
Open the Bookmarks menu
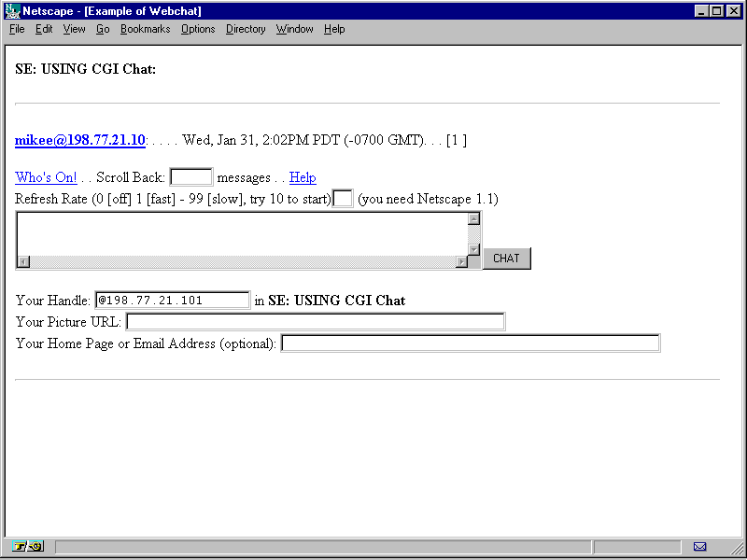point(145,29)
